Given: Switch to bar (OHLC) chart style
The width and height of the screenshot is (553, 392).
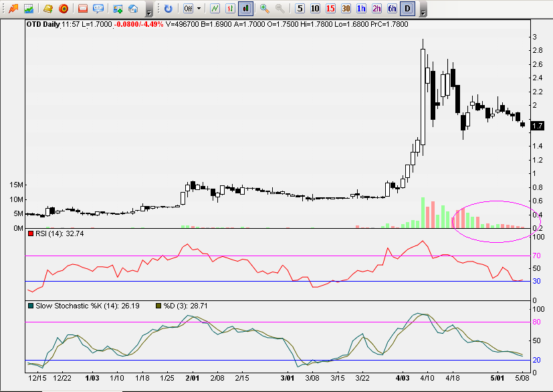Looking at the screenshot, I should pos(230,9).
